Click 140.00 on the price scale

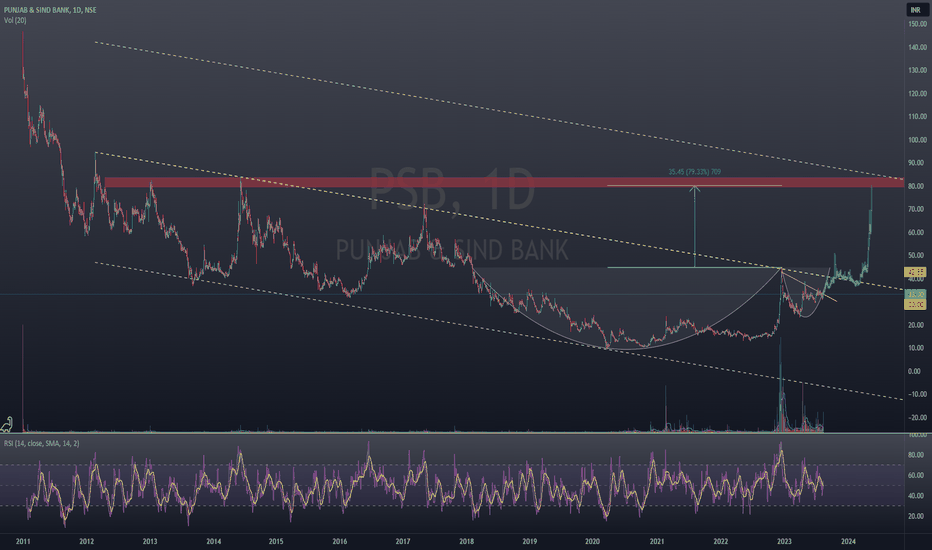point(917,48)
